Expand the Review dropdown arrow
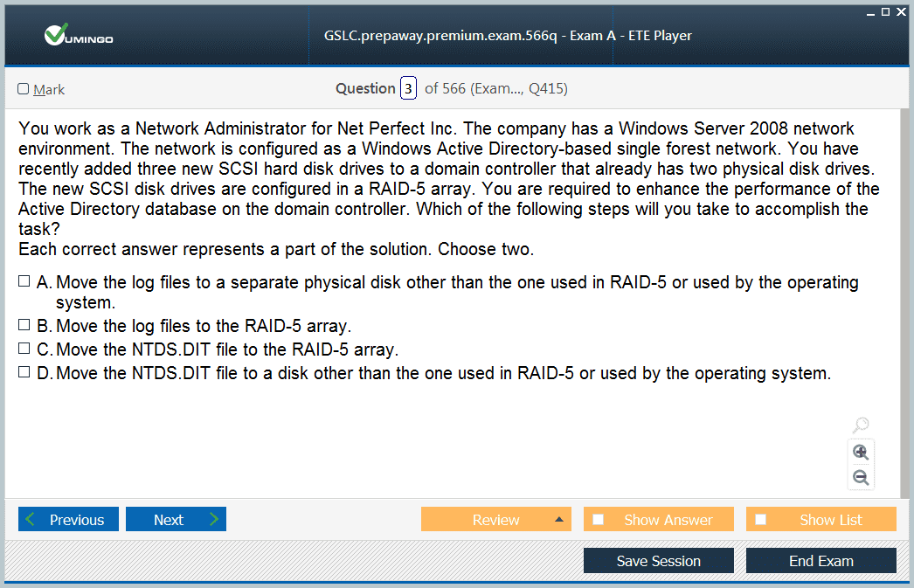 559,519
